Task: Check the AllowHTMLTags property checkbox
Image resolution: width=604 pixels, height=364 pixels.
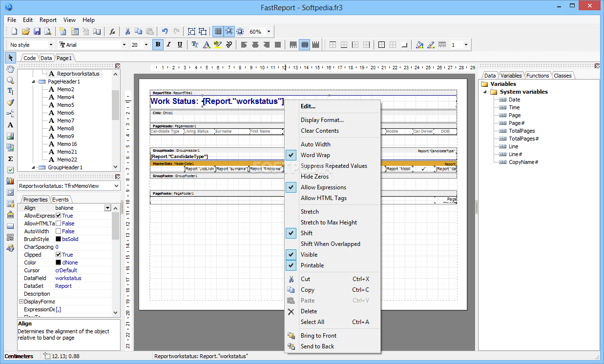Action: [x=58, y=223]
